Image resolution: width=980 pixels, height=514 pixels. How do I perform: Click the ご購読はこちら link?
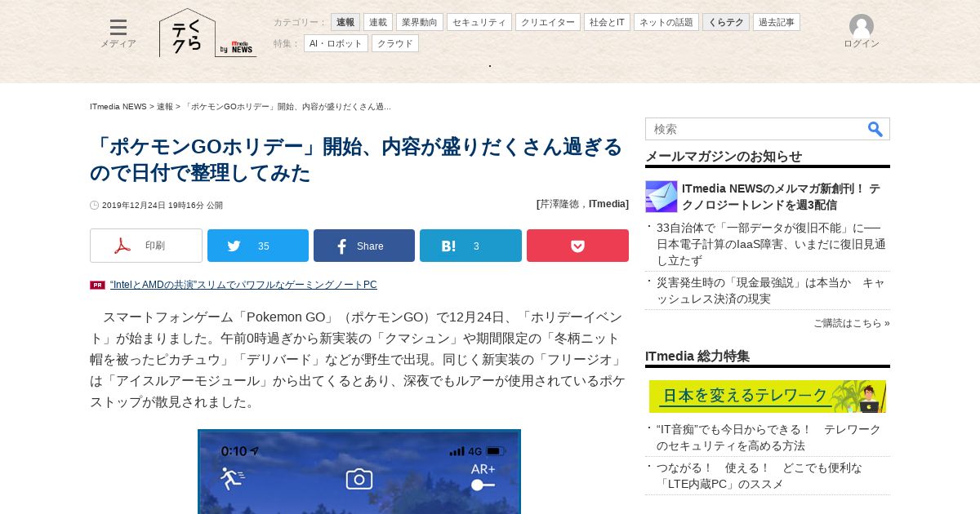tap(852, 323)
